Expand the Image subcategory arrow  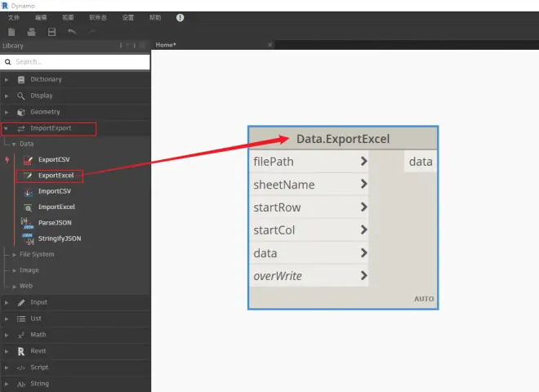pos(14,270)
